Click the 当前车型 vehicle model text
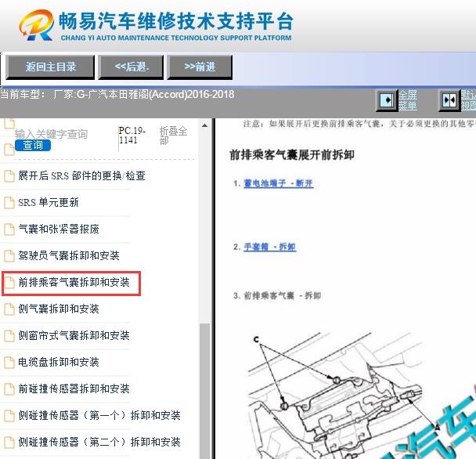 [117, 95]
